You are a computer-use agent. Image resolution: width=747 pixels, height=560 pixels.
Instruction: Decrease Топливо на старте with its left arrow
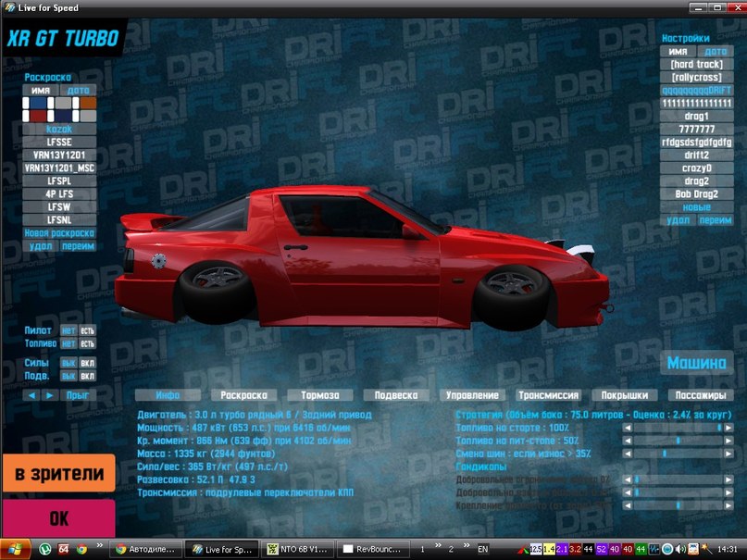click(x=628, y=428)
